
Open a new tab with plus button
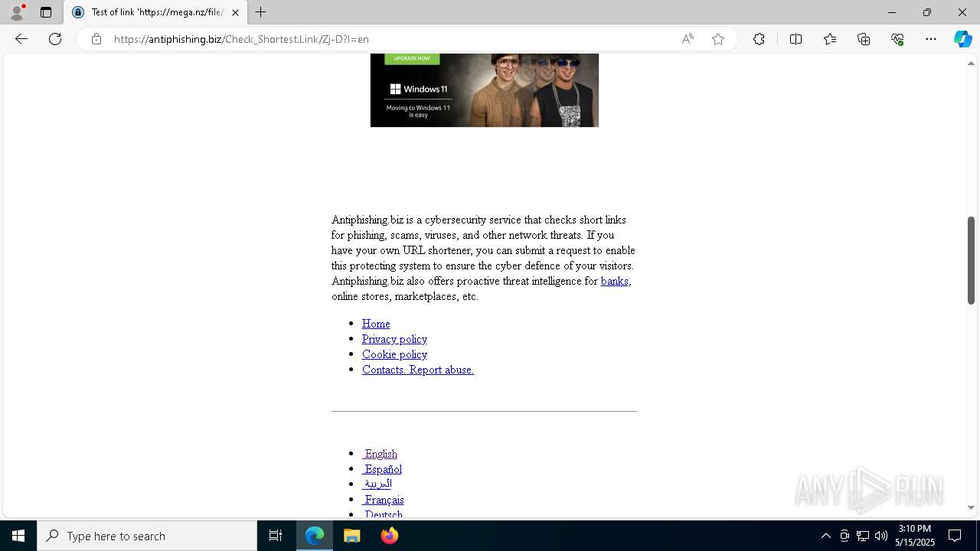pos(261,12)
